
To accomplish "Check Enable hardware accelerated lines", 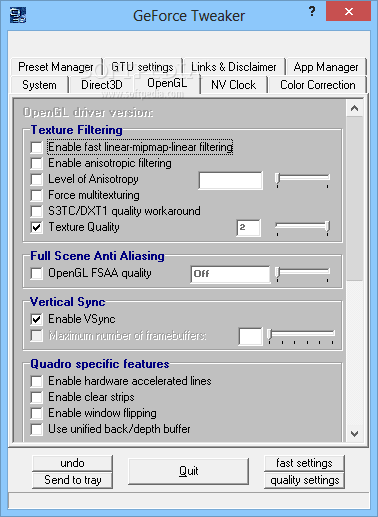I will 36,381.
